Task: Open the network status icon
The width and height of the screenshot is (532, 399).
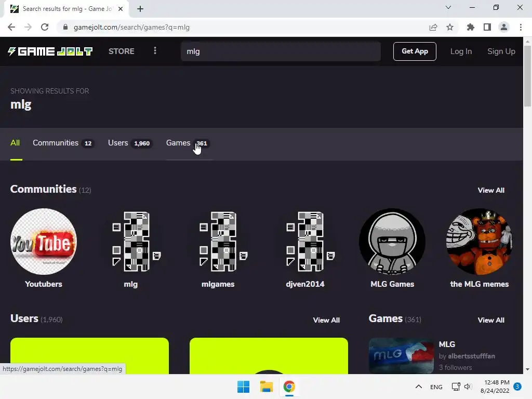Action: point(456,387)
